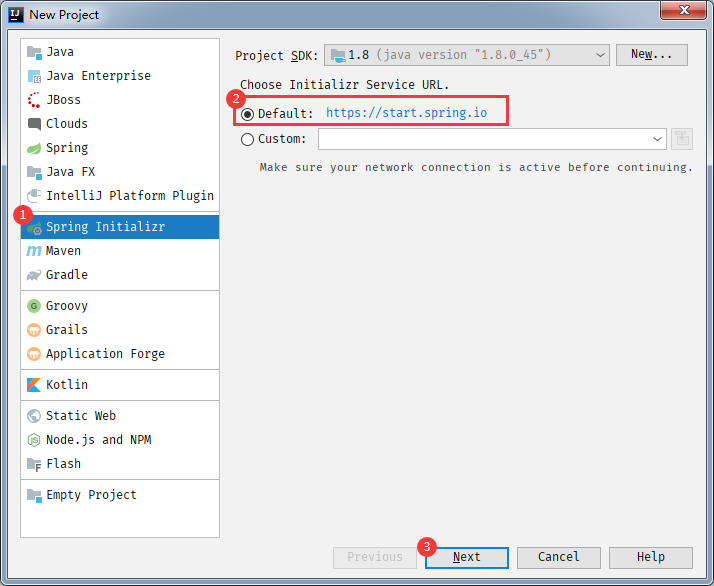Click the disabled icon button beside Custom URL field

pyautogui.click(x=682, y=139)
